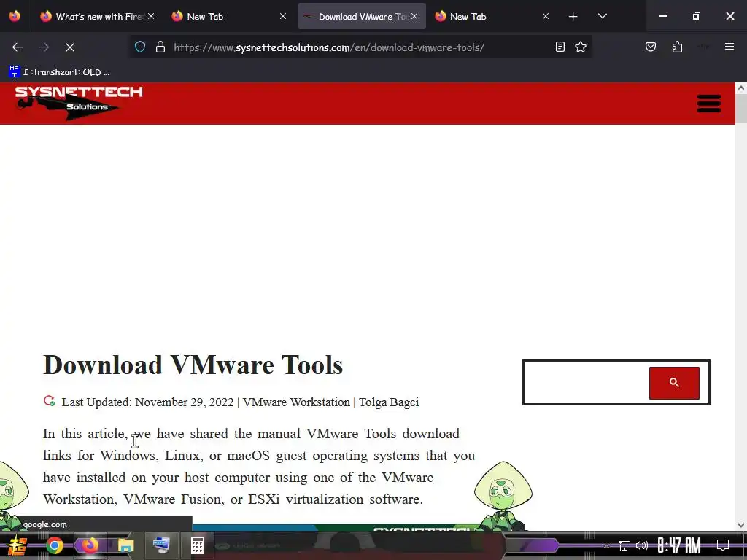Open Tolga Bagci author link
Screen dimensions: 747x560
pos(389,402)
